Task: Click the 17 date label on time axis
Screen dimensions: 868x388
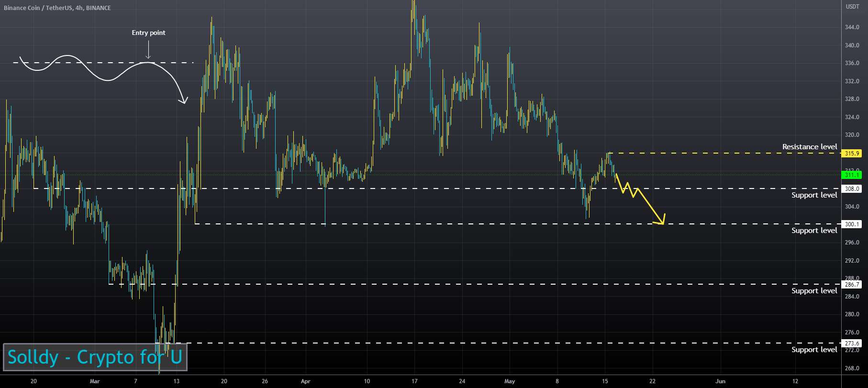Action: tap(414, 381)
